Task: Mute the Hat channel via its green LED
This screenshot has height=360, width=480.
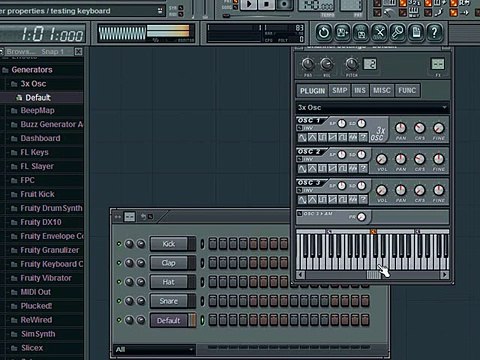Action: coord(119,282)
